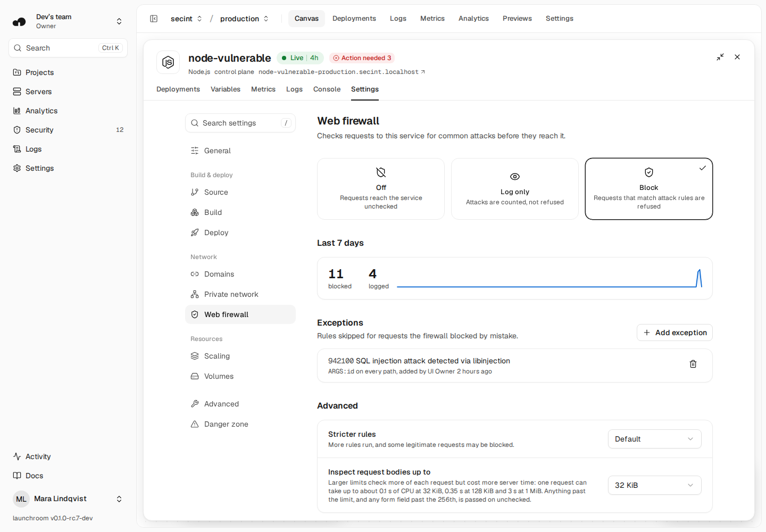Open the service Console tab
The height and width of the screenshot is (532, 766).
point(327,89)
